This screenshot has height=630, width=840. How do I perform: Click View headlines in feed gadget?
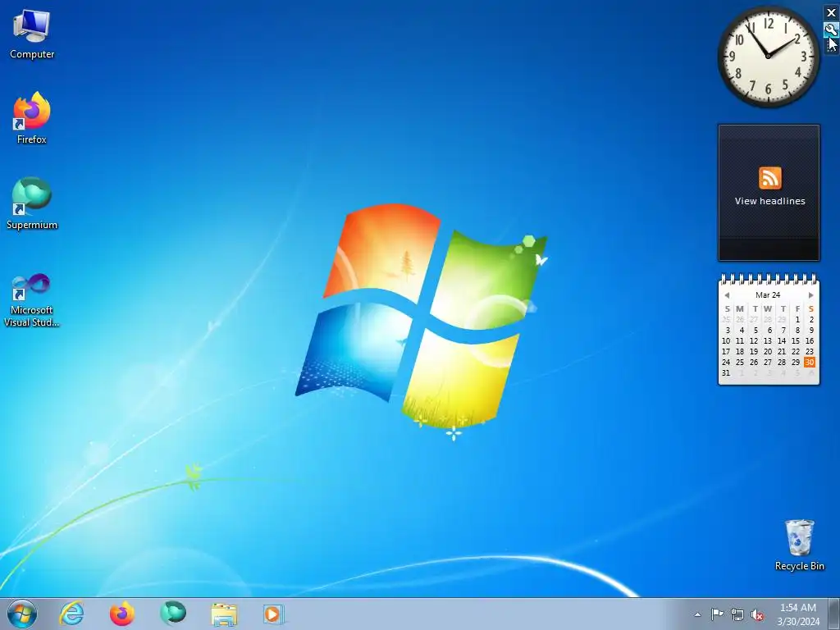point(769,201)
